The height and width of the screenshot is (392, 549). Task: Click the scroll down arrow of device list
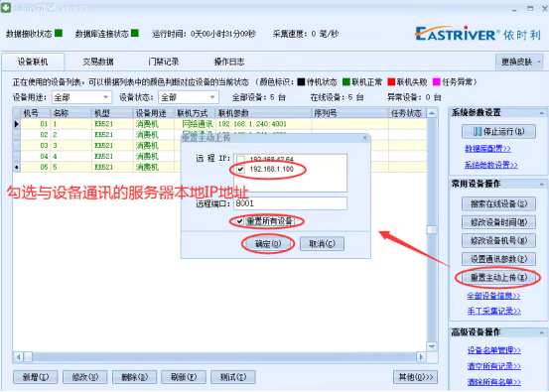[x=432, y=346]
